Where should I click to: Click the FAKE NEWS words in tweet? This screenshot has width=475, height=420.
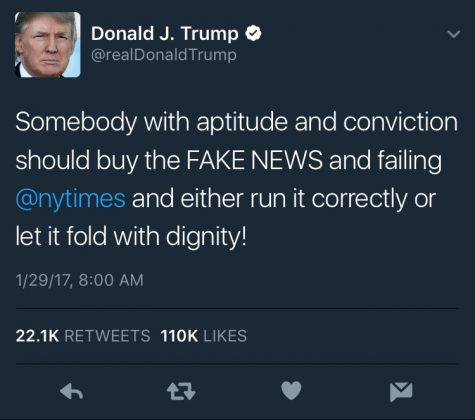pyautogui.click(x=254, y=160)
